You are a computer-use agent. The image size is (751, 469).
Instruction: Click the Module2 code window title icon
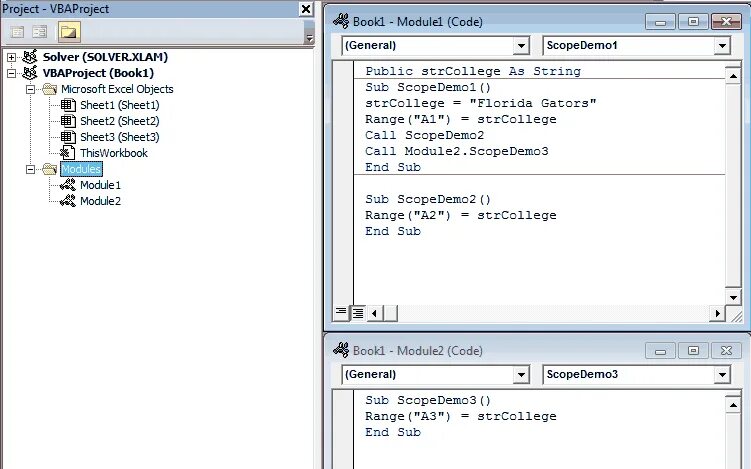click(x=341, y=350)
